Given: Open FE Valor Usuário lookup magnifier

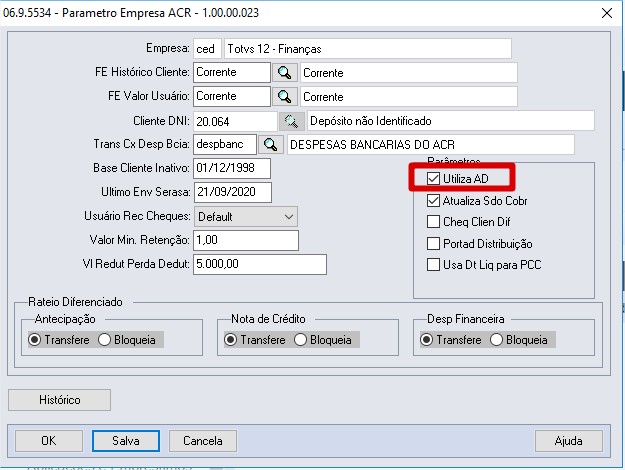Looking at the screenshot, I should tap(285, 96).
